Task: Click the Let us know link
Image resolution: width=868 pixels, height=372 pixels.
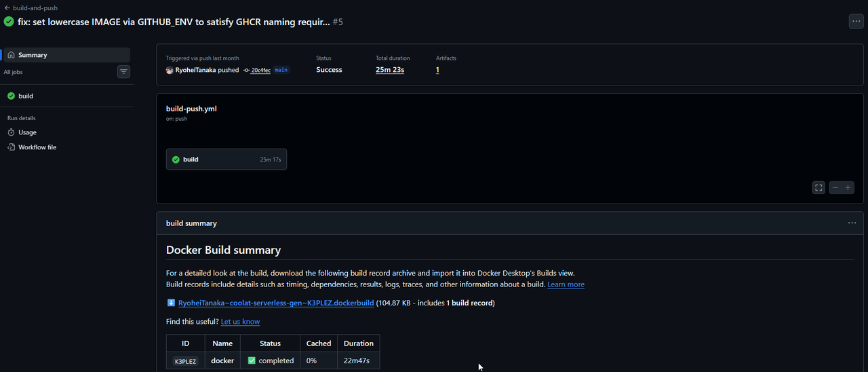Action: [240, 321]
